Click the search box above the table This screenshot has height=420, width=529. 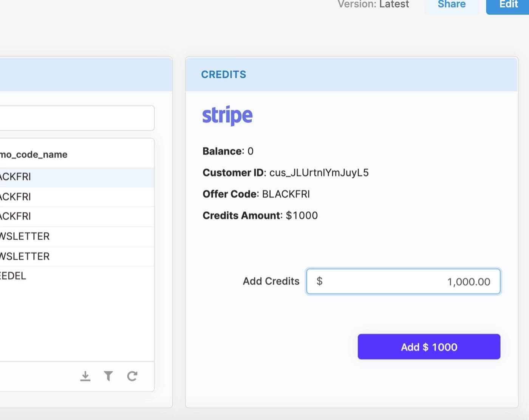point(76,118)
